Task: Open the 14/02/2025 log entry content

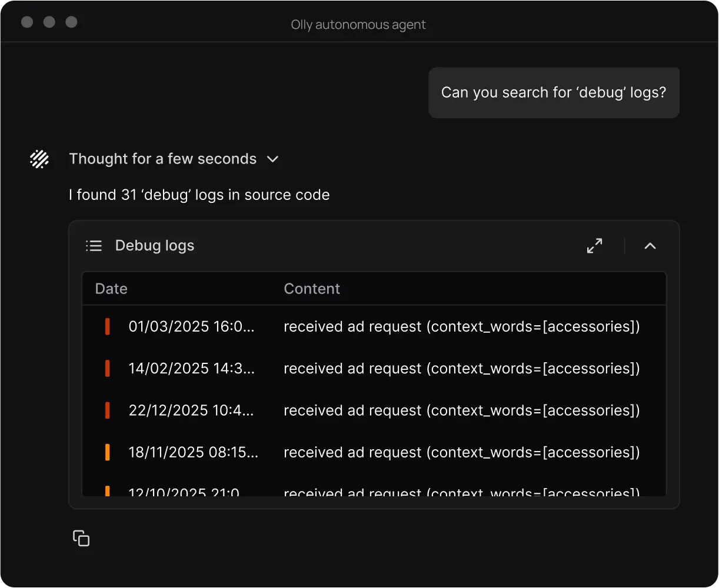Action: click(461, 369)
